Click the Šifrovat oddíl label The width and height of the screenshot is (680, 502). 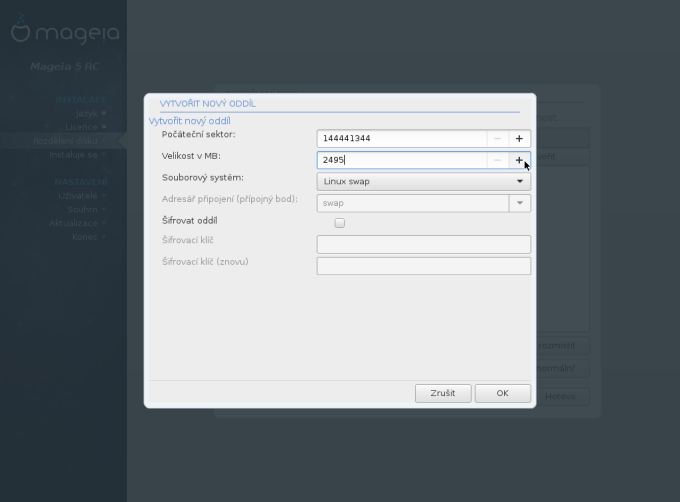(190, 221)
